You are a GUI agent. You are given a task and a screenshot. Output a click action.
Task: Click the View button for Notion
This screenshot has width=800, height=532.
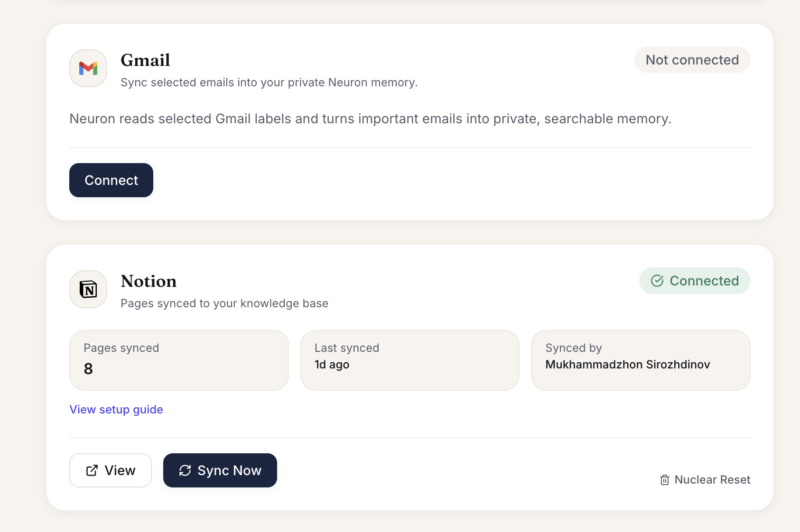[111, 470]
